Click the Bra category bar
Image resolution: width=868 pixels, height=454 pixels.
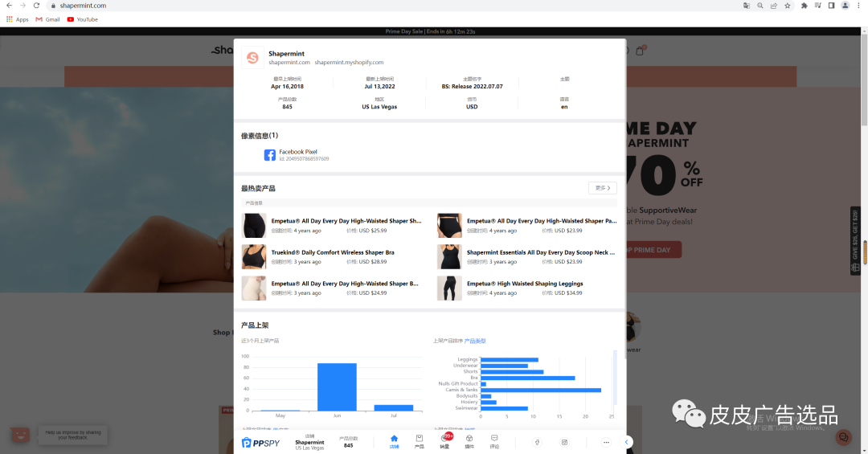(527, 378)
